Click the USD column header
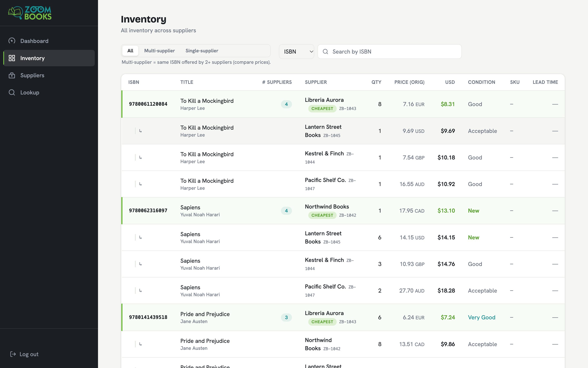Image resolution: width=588 pixels, height=368 pixels. (450, 82)
